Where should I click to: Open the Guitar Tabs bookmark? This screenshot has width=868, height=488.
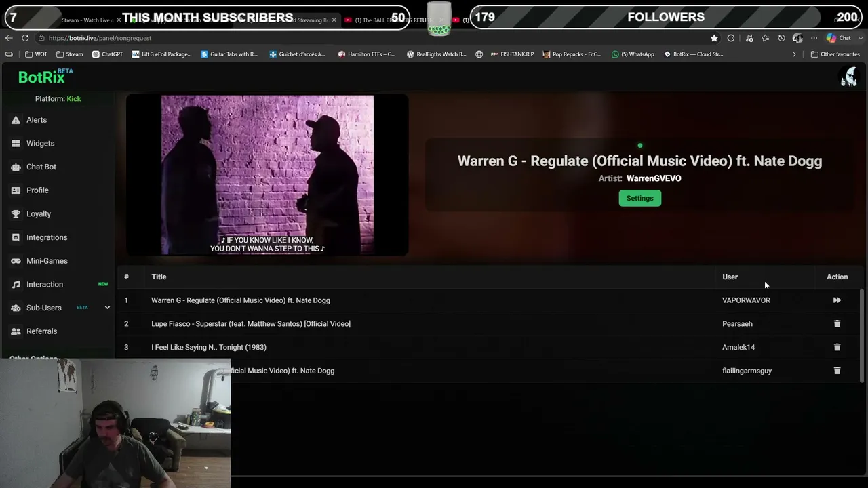(x=229, y=54)
